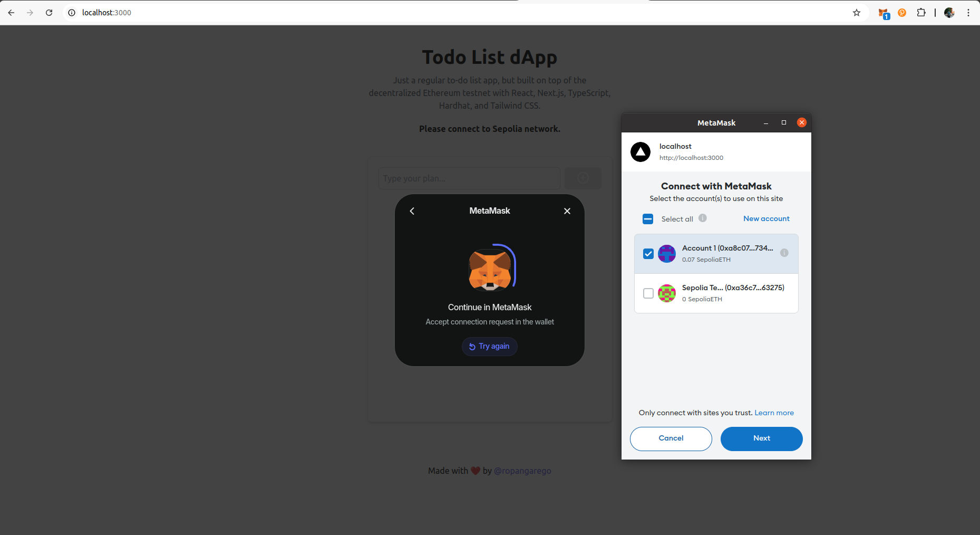The width and height of the screenshot is (980, 535).
Task: Open the orange circular extension icon in the toolbar
Action: click(902, 13)
